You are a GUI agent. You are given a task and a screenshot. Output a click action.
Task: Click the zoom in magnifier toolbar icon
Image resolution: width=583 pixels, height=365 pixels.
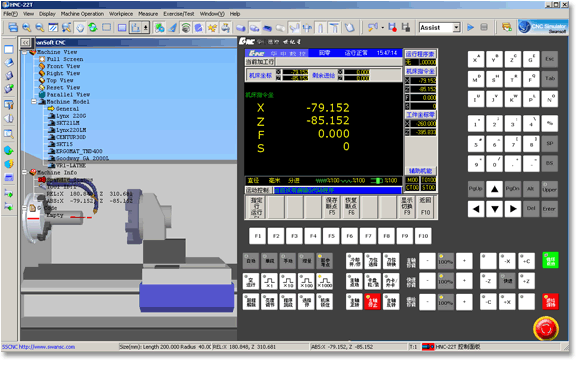26,28
